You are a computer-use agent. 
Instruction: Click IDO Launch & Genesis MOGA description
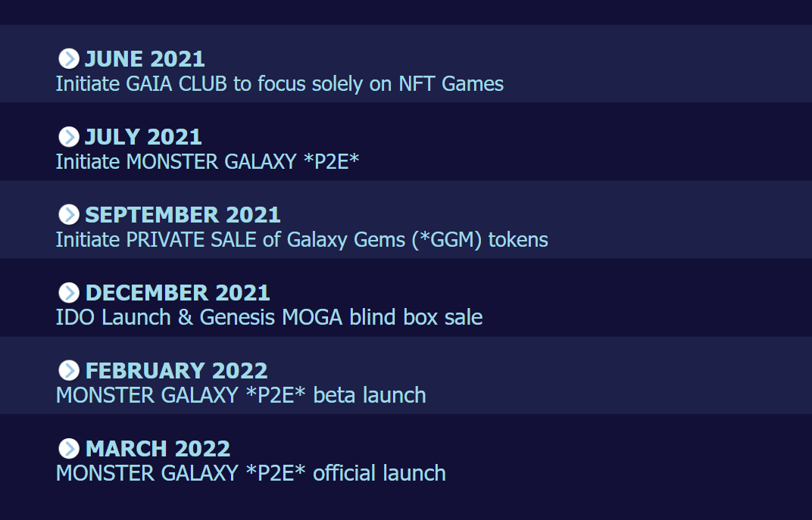pyautogui.click(x=269, y=317)
